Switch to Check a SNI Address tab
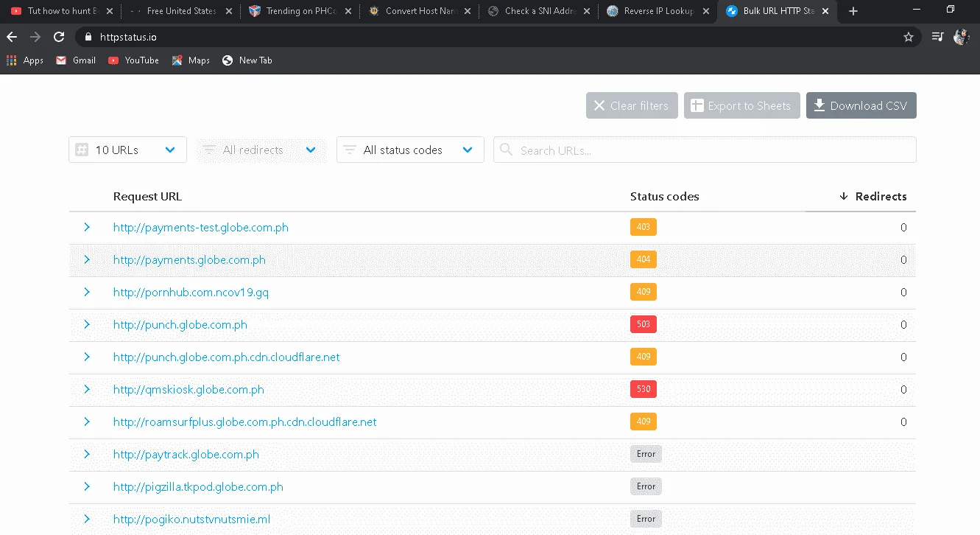This screenshot has width=980, height=535. (x=537, y=11)
